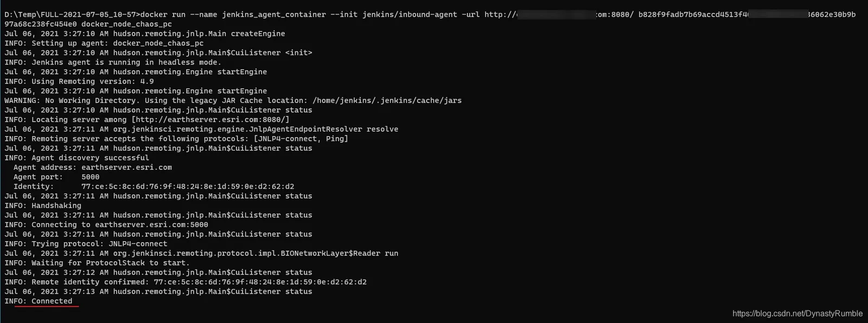Click the WARNING: No Working Directory line
The image size is (868, 323).
click(233, 101)
